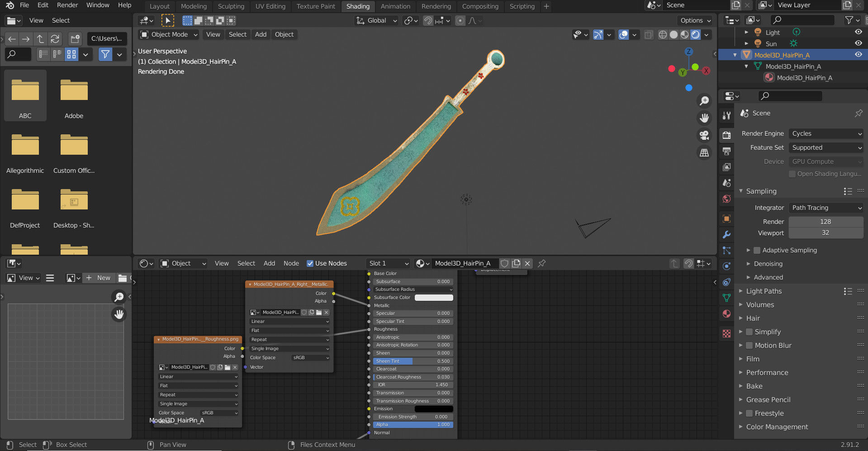Image resolution: width=868 pixels, height=451 pixels.
Task: Hide the Light object in outliner
Action: (858, 32)
